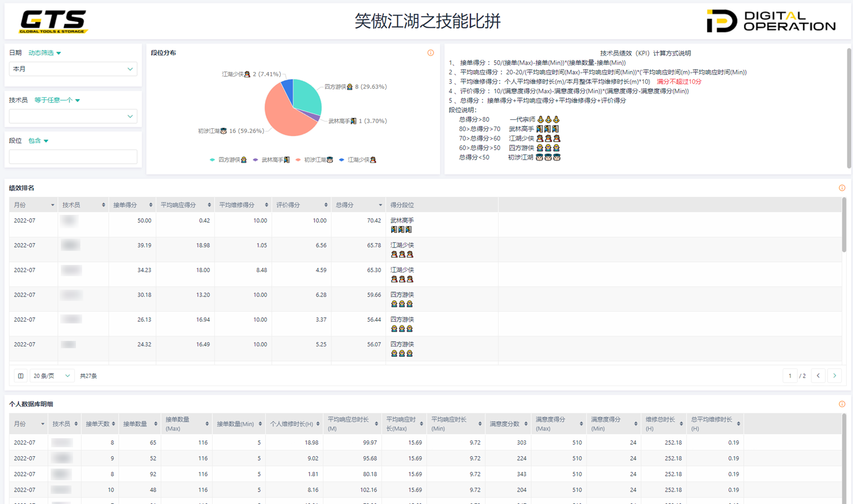Screen dimensions: 853x504
Task: Click the info icon for 个人数据库明细 section
Action: [842, 404]
